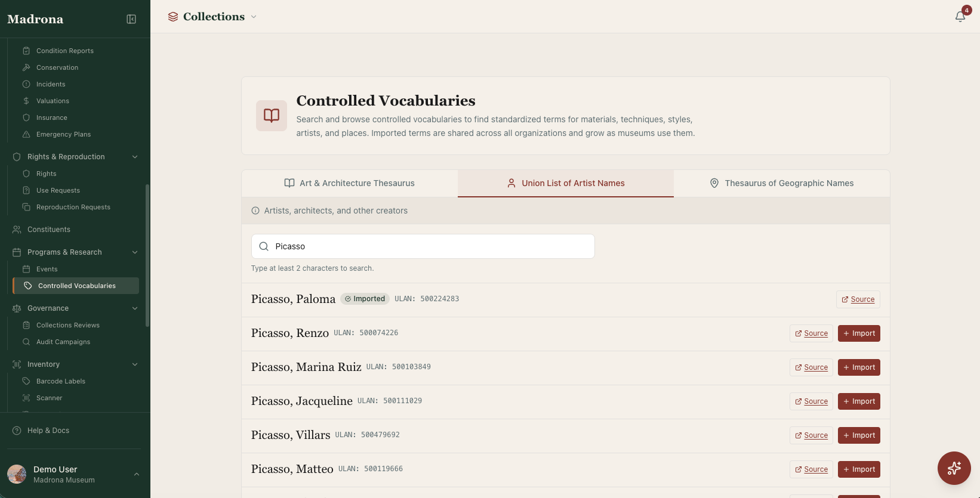Collapse the Governance section
This screenshot has height=498, width=980.
(x=135, y=308)
